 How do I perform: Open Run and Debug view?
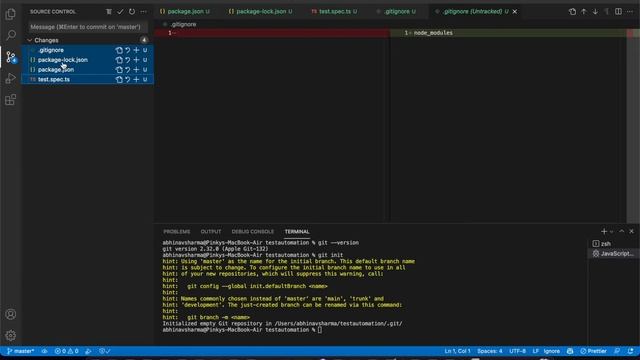click(11, 78)
